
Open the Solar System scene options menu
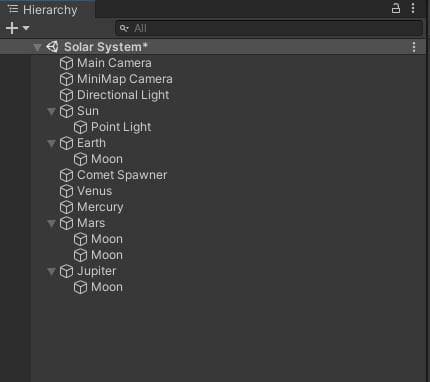[414, 47]
